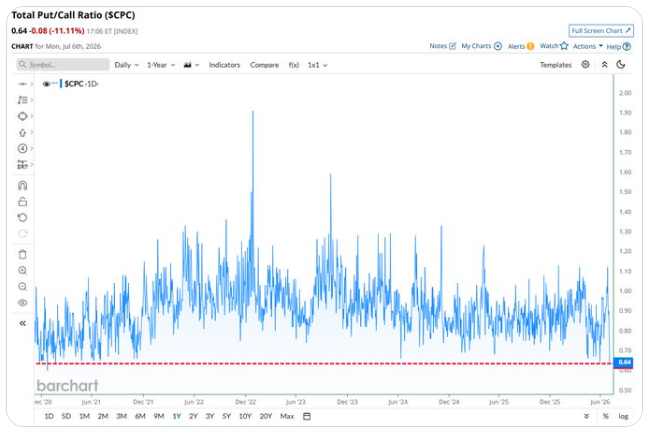Open the 1-Year period dropdown
The width and height of the screenshot is (651, 427).
pyautogui.click(x=161, y=65)
